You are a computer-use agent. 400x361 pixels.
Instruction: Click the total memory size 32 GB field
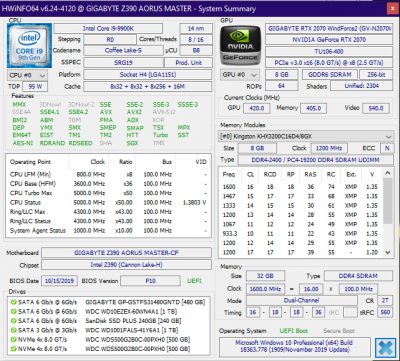tap(265, 276)
